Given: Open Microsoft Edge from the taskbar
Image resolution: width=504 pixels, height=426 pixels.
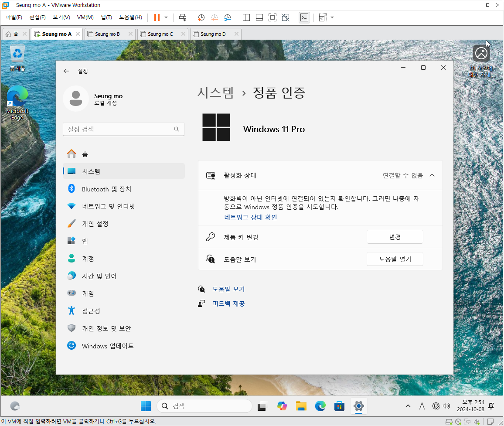Looking at the screenshot, I should tap(320, 406).
